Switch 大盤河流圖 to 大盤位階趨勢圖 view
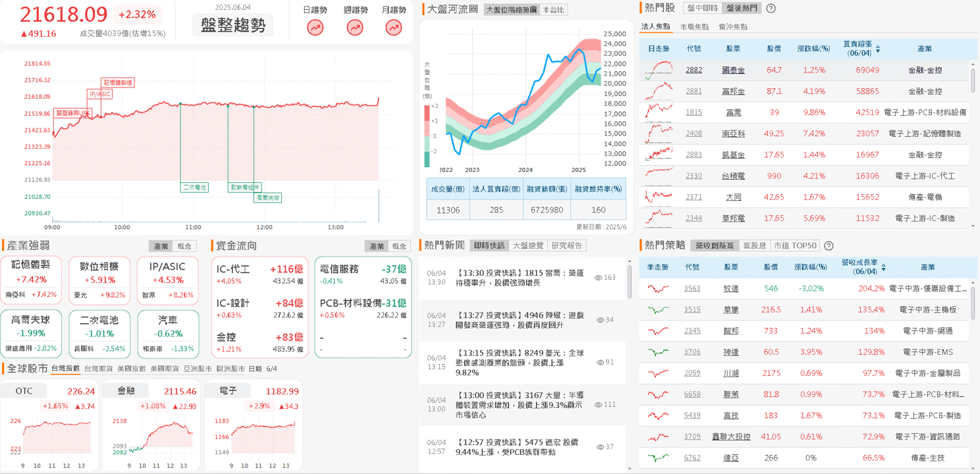Screen dimensions: 980x474 coord(511,10)
